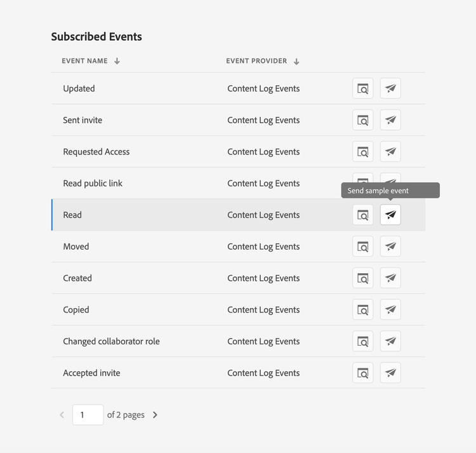Inspect the Changed collaborator role event

[362, 341]
